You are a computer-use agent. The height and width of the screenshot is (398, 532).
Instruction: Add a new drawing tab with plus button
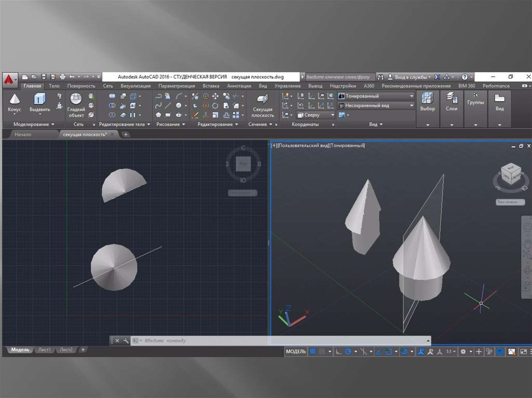126,134
